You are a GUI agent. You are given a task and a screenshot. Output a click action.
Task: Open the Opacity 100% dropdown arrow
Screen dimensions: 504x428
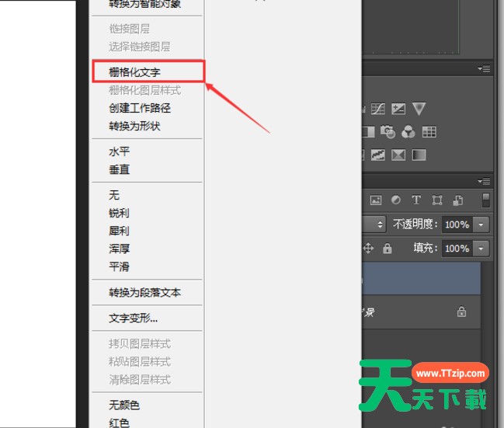point(481,224)
